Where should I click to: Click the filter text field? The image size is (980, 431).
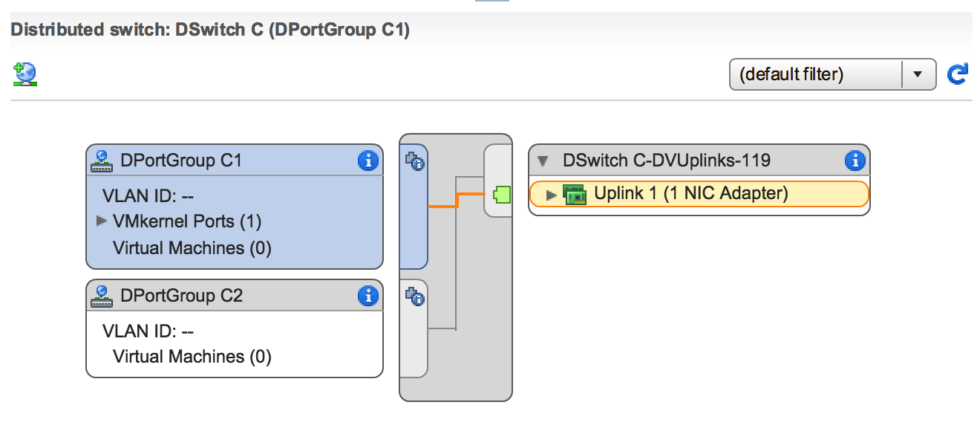click(814, 74)
